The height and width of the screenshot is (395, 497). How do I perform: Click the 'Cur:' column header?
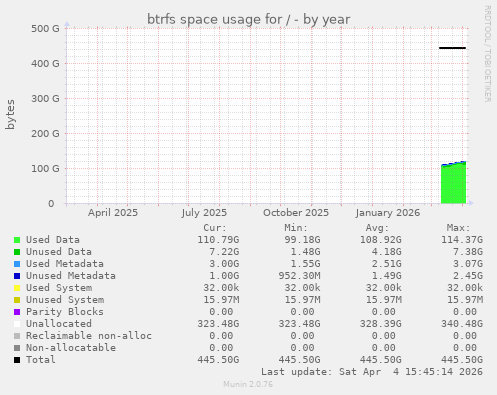point(215,228)
